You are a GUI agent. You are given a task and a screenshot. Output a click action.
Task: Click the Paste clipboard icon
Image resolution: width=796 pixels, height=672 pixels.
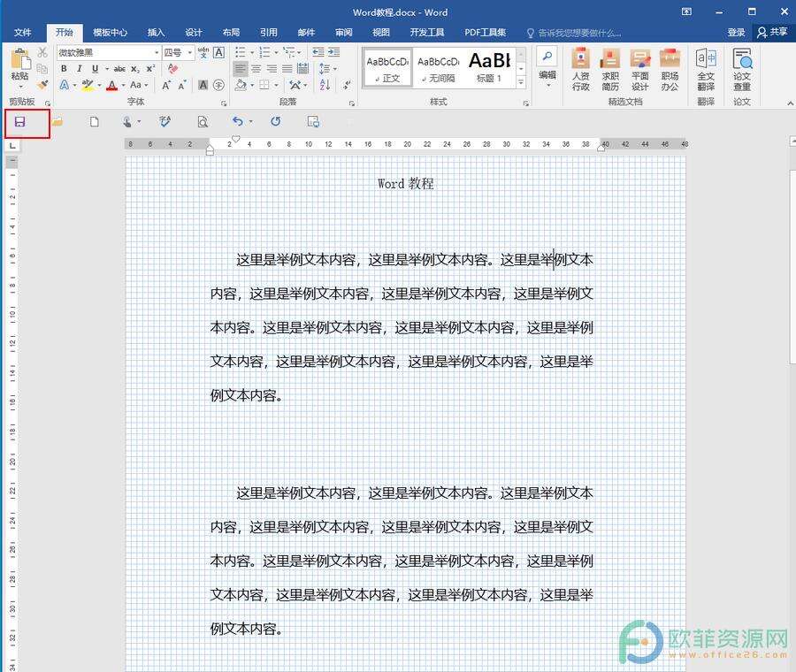tap(20, 59)
